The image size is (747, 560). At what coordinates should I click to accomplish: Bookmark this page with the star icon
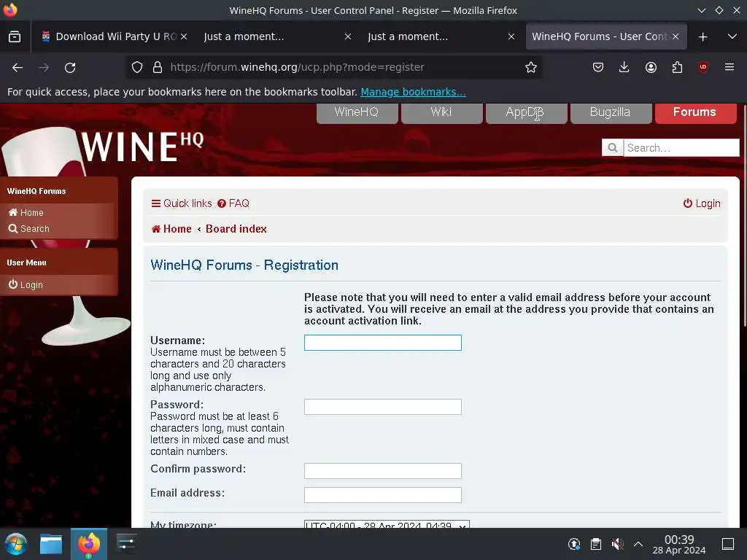[x=531, y=68]
